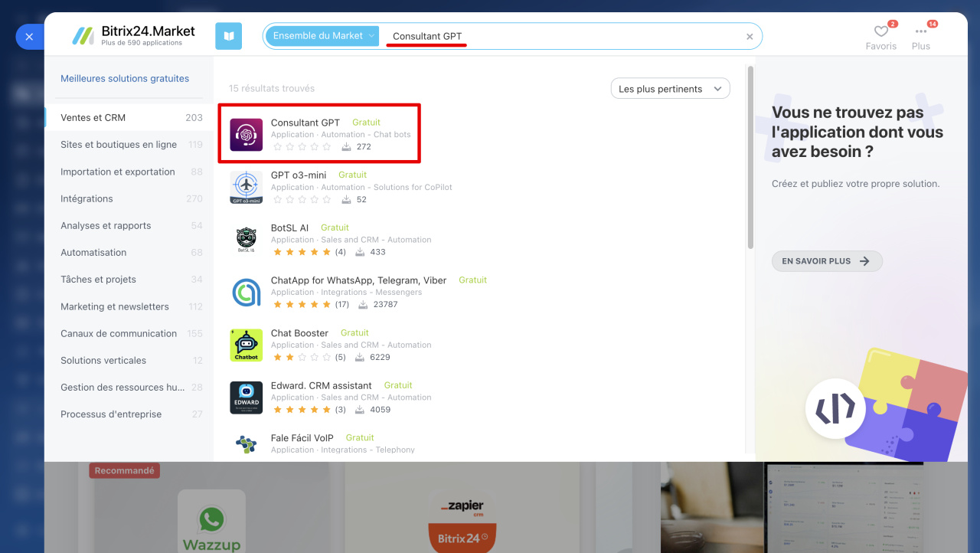Open ChatApp for WhatsApp, Telegram, Viber title
This screenshot has height=553, width=980.
coord(358,280)
